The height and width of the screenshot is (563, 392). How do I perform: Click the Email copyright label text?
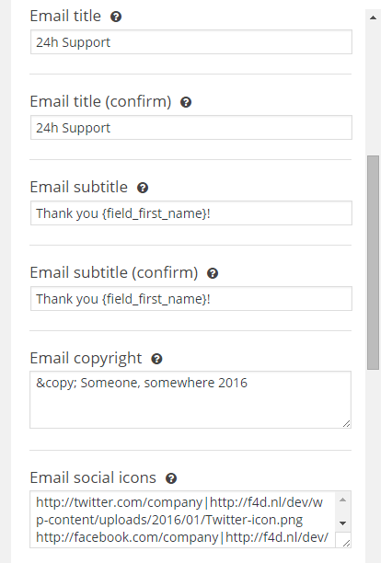[x=86, y=359]
